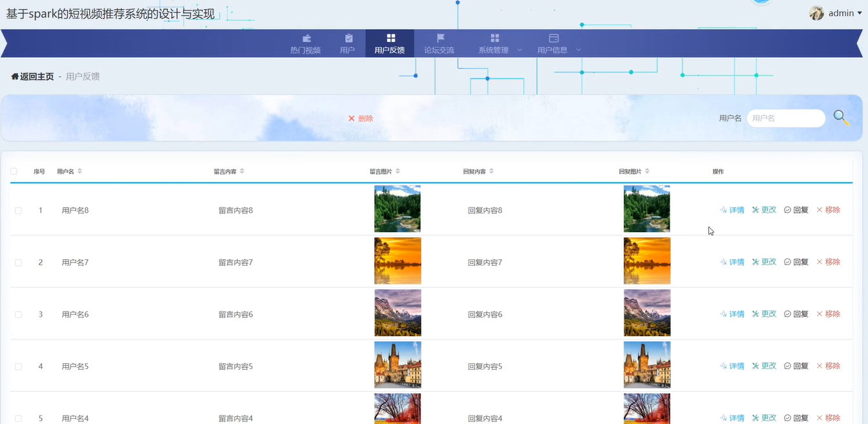Image resolution: width=868 pixels, height=424 pixels.
Task: Open 详情 for 用户名5 row
Action: (x=732, y=366)
